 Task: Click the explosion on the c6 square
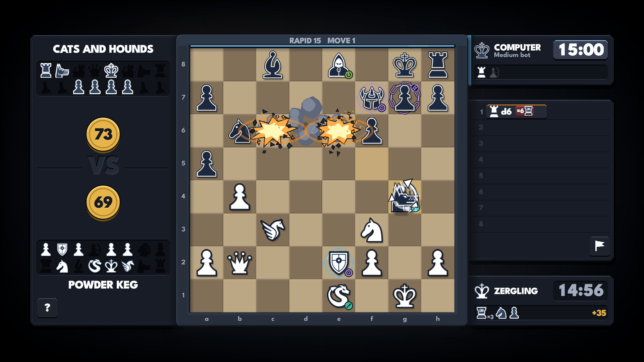click(273, 131)
